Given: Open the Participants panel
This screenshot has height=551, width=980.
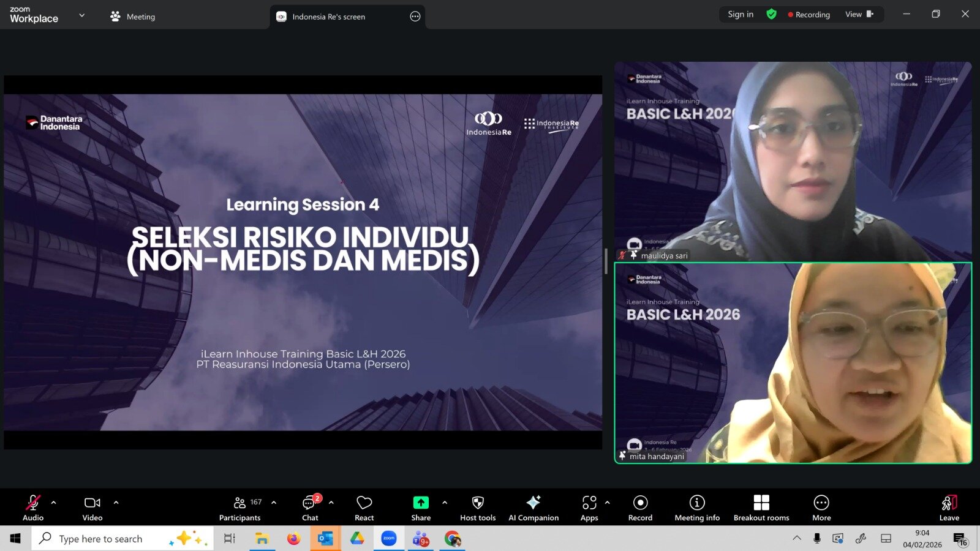Looking at the screenshot, I should 239,508.
